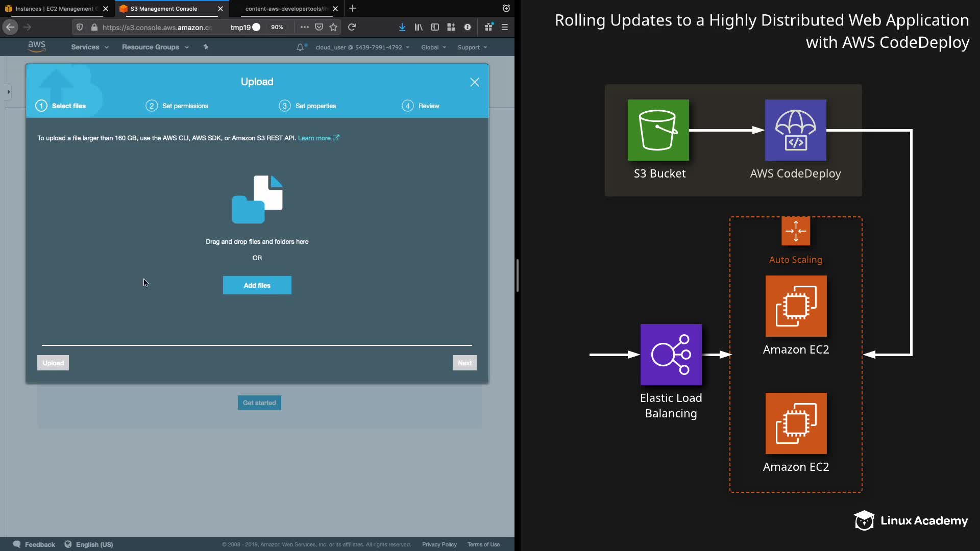Open the cloud_user account dropdown

coord(362,47)
